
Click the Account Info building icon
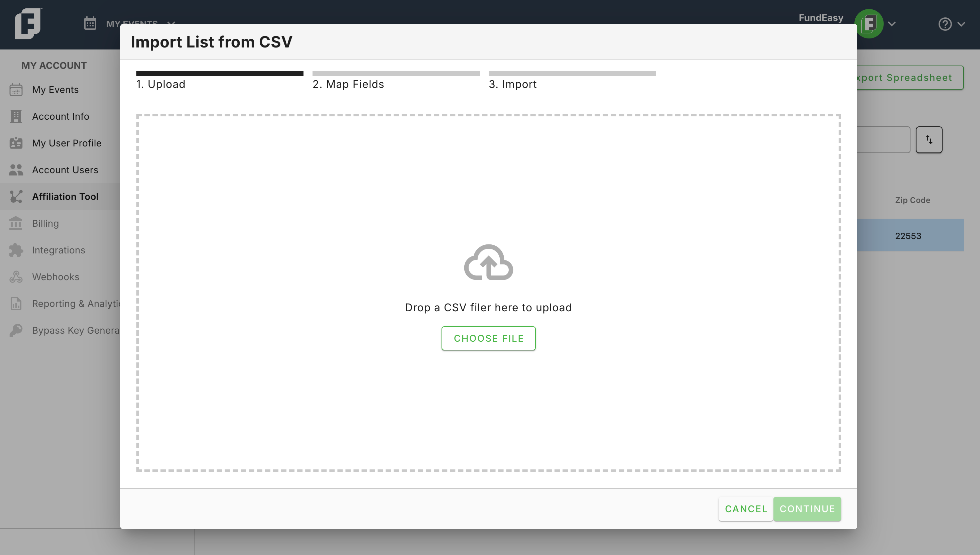16,116
